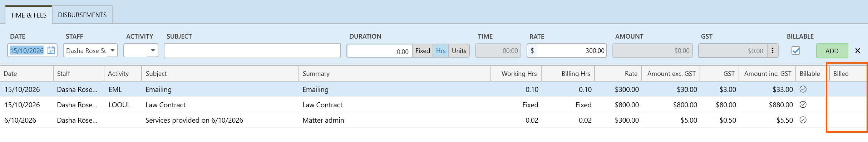The image size is (868, 142).
Task: Select Fixed duration mode
Action: click(x=423, y=51)
